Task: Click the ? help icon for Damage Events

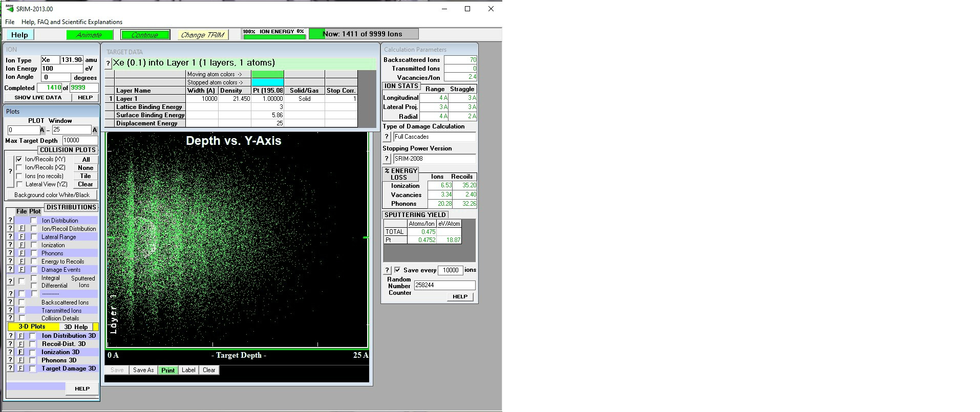Action: [x=10, y=269]
